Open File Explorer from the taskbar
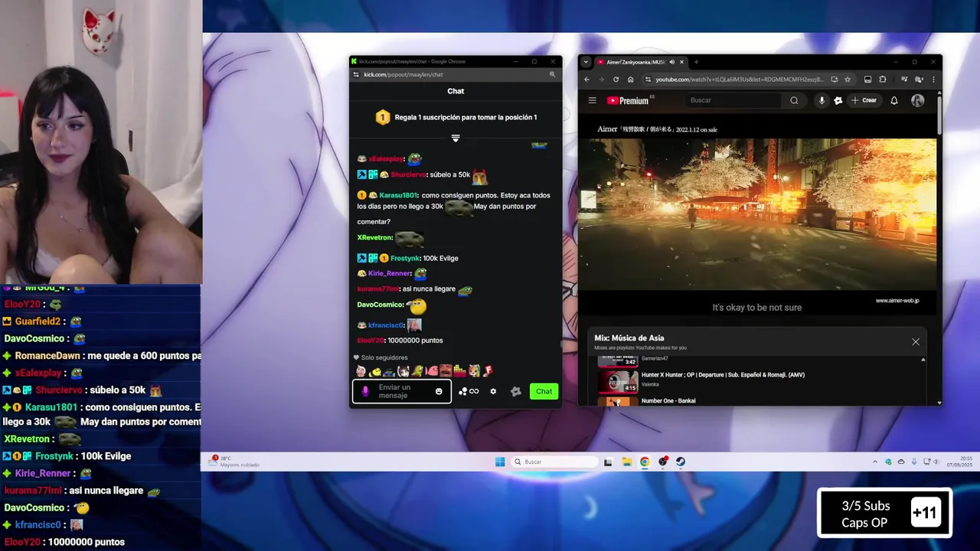The height and width of the screenshot is (551, 980). point(626,461)
